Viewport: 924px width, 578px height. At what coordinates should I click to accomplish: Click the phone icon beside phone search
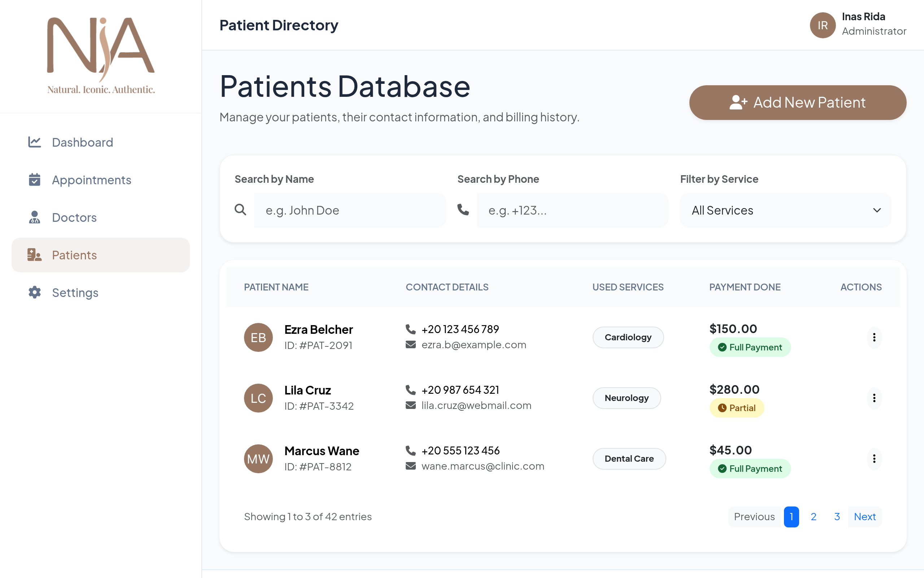463,210
